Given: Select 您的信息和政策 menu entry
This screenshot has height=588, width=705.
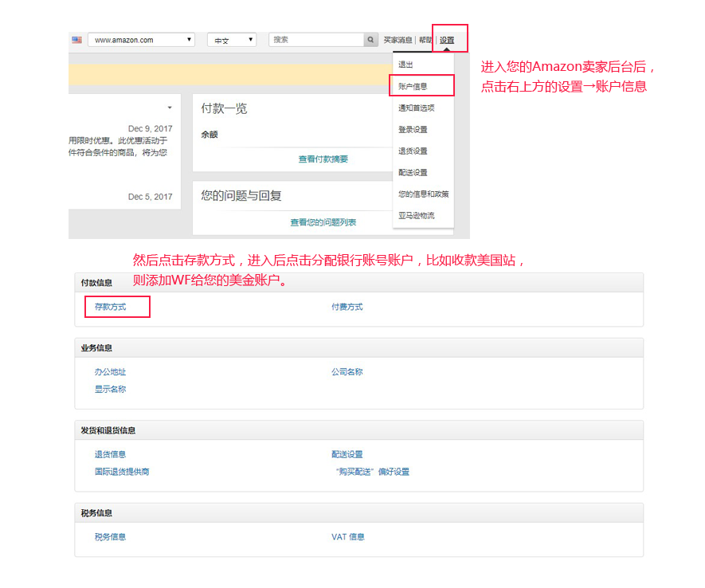Looking at the screenshot, I should (424, 194).
